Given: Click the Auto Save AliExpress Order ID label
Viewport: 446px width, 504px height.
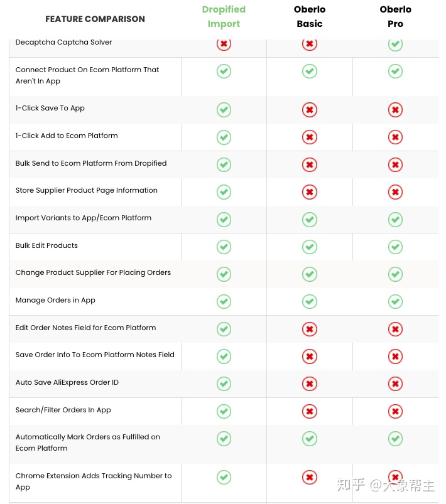Looking at the screenshot, I should 67,382.
